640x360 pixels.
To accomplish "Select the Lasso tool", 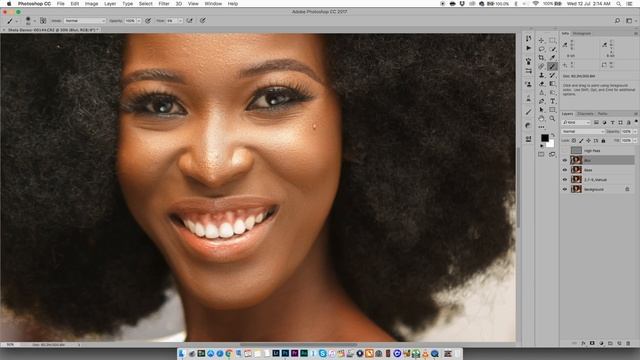I will point(541,49).
